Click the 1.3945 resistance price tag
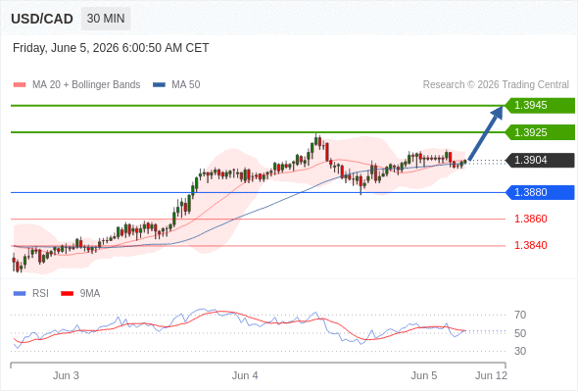The height and width of the screenshot is (392, 578). [x=540, y=106]
